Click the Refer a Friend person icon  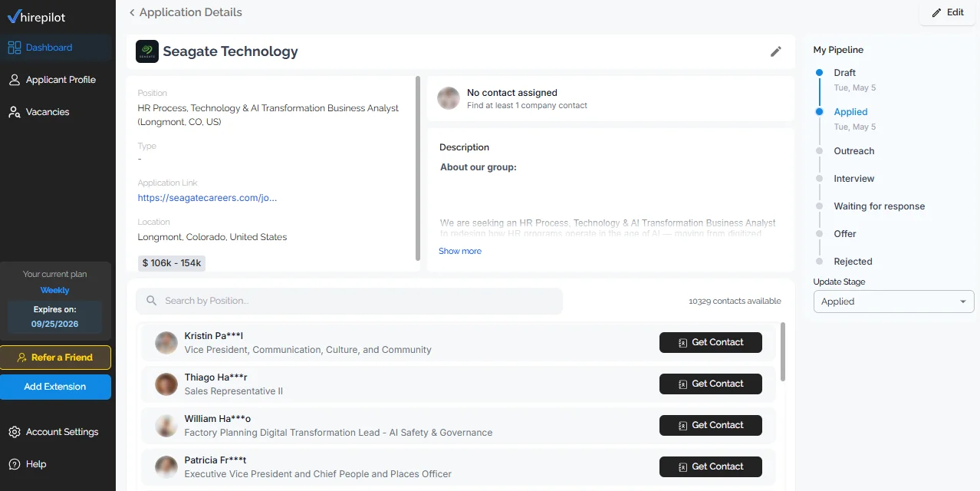coord(23,358)
